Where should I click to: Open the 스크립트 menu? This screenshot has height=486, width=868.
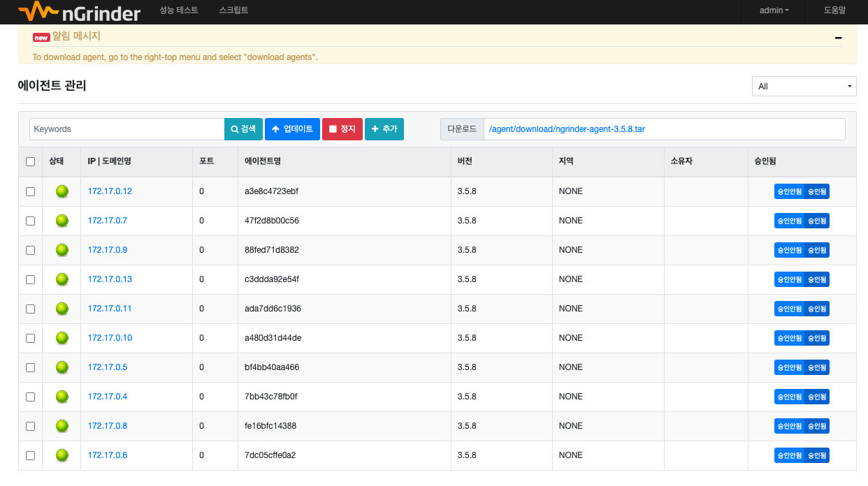tap(233, 10)
